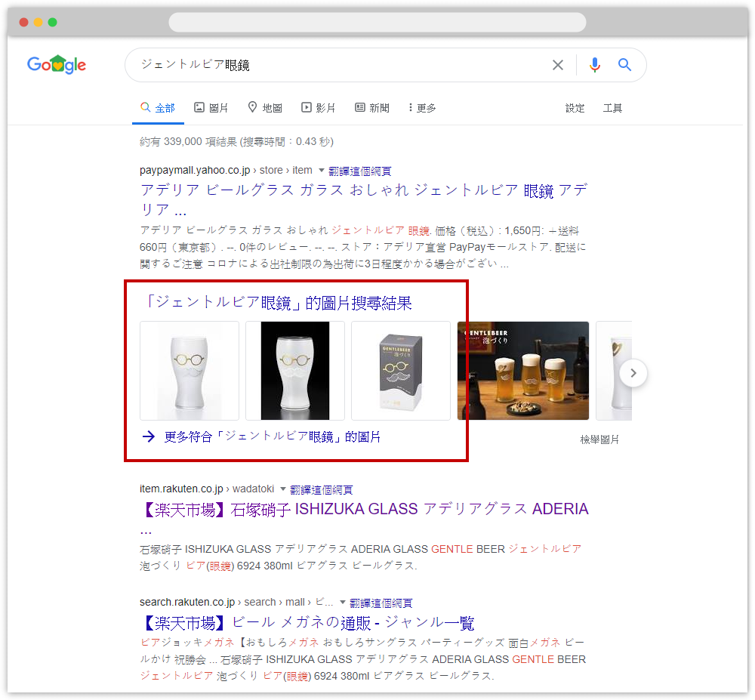Open the 石塚硝子 ISHIZUKA GLASS result title
755x700 pixels.
tap(364, 518)
